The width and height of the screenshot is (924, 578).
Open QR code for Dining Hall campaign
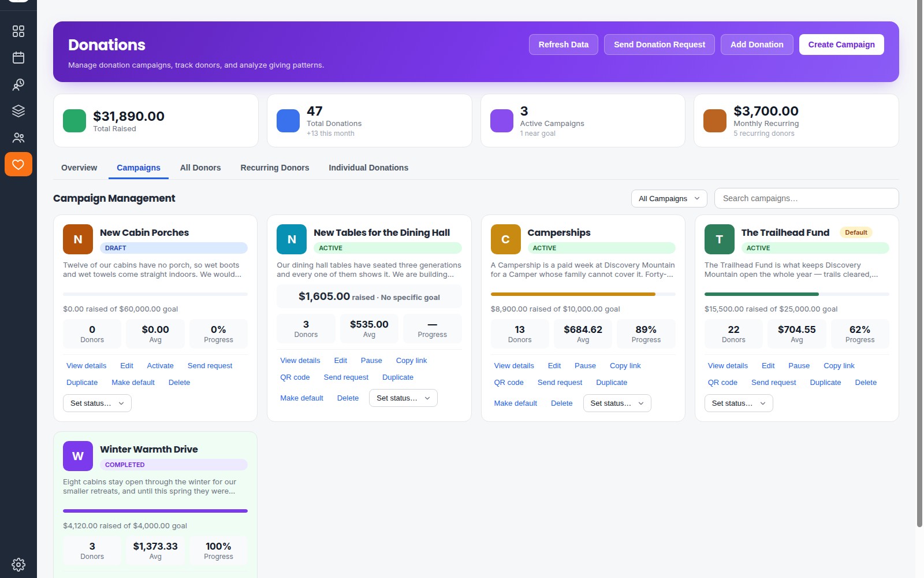tap(295, 377)
